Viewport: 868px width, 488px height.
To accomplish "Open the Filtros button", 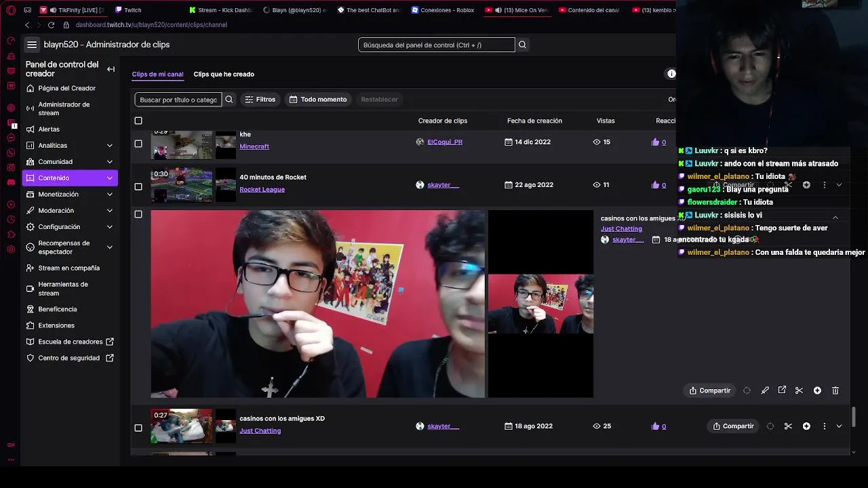I will tap(260, 100).
